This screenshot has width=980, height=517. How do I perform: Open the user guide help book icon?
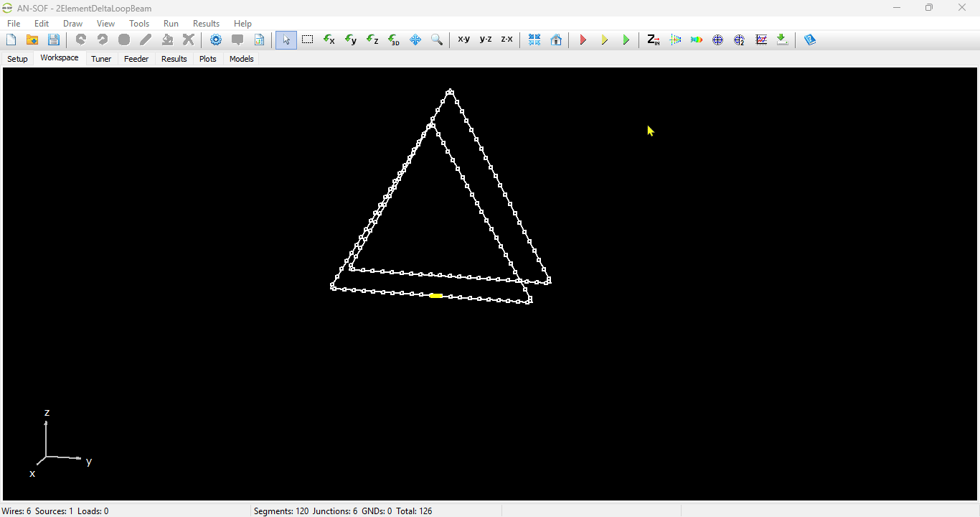click(x=810, y=40)
